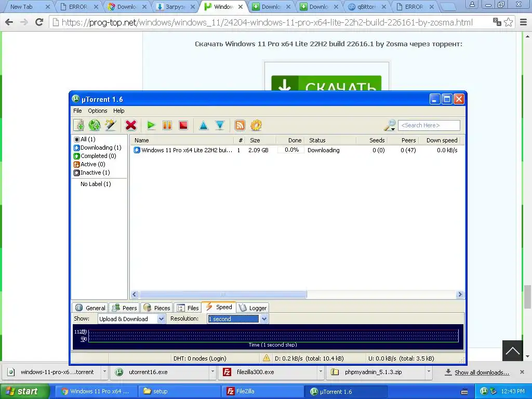The image size is (532, 399).
Task: Open Preferences gear icon in µTorrent
Action: 256,125
